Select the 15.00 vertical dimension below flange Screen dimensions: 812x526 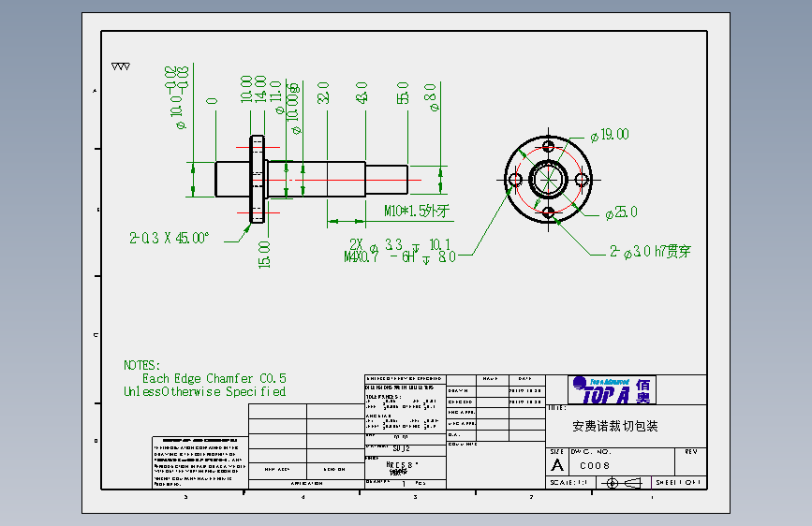(264, 255)
